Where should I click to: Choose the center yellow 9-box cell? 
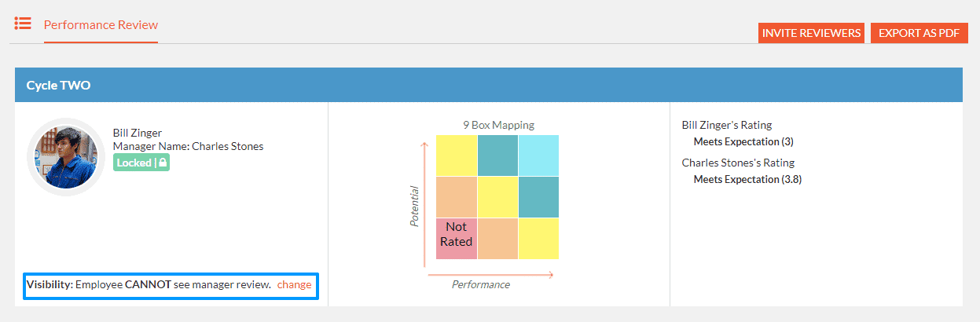coord(497,196)
